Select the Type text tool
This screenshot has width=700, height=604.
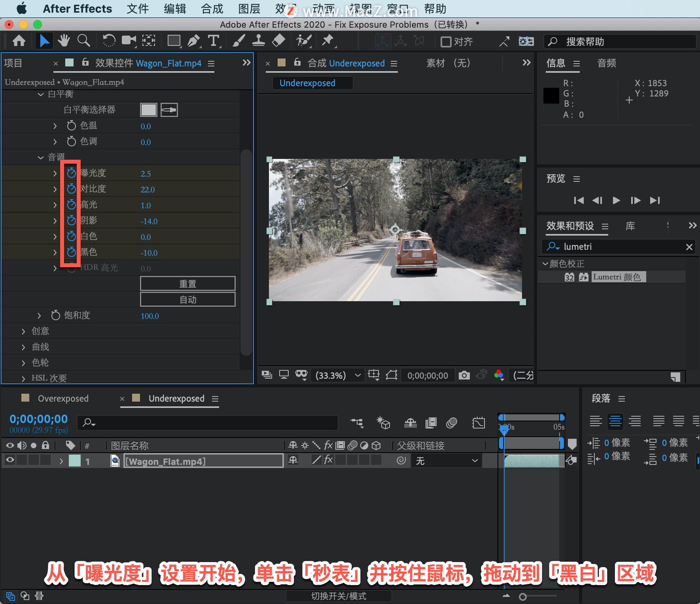tap(214, 41)
